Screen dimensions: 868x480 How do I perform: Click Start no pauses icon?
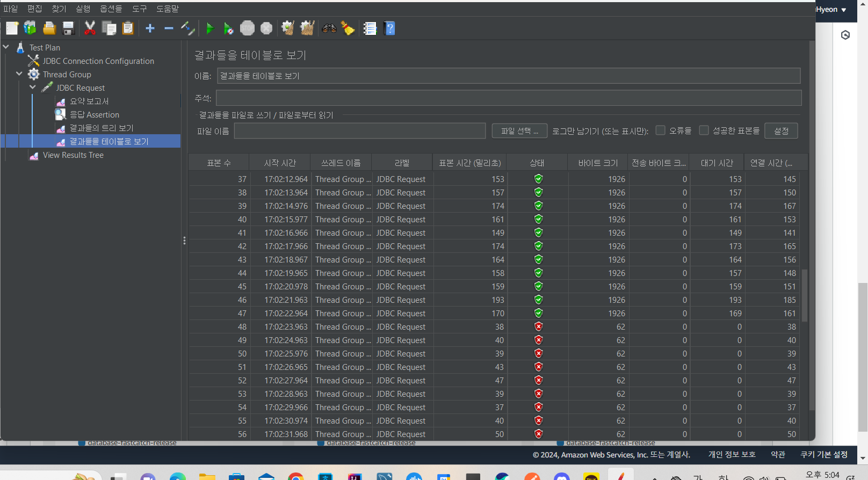tap(228, 28)
